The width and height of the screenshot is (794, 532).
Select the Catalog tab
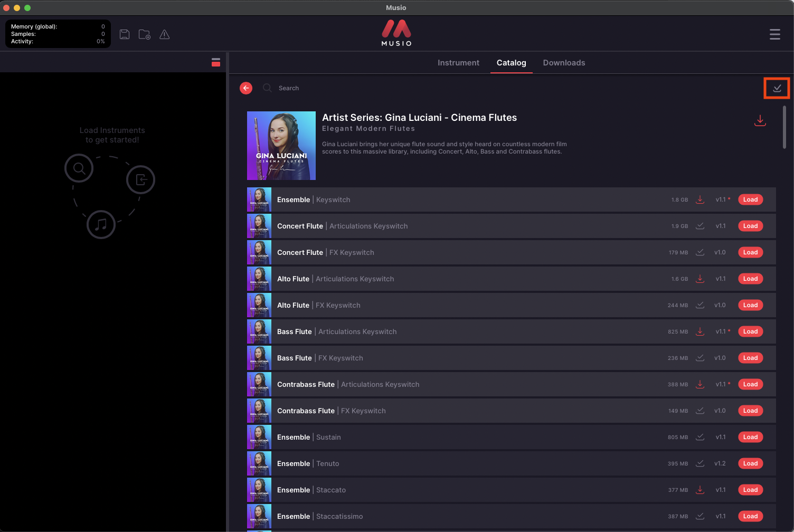point(511,63)
